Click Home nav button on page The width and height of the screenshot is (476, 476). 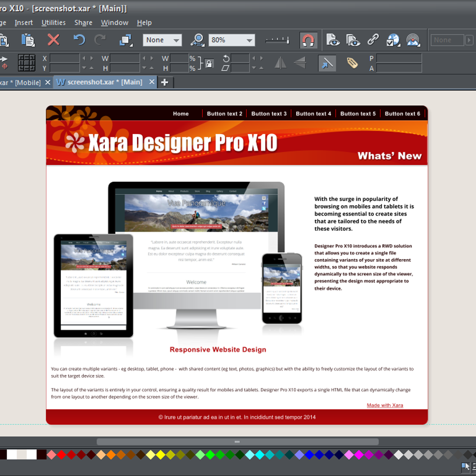pos(181,114)
